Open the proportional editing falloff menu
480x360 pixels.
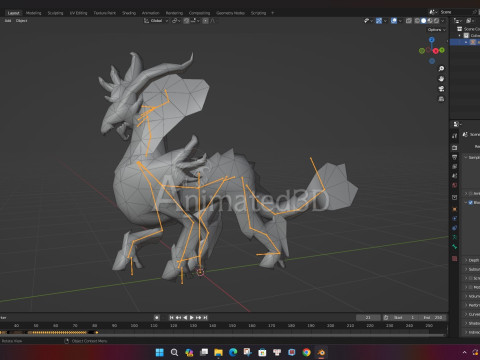coord(213,21)
